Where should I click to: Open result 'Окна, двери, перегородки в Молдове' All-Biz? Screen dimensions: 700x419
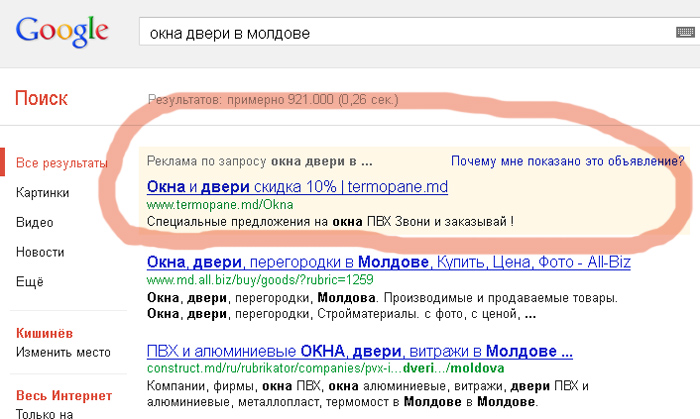point(388,262)
